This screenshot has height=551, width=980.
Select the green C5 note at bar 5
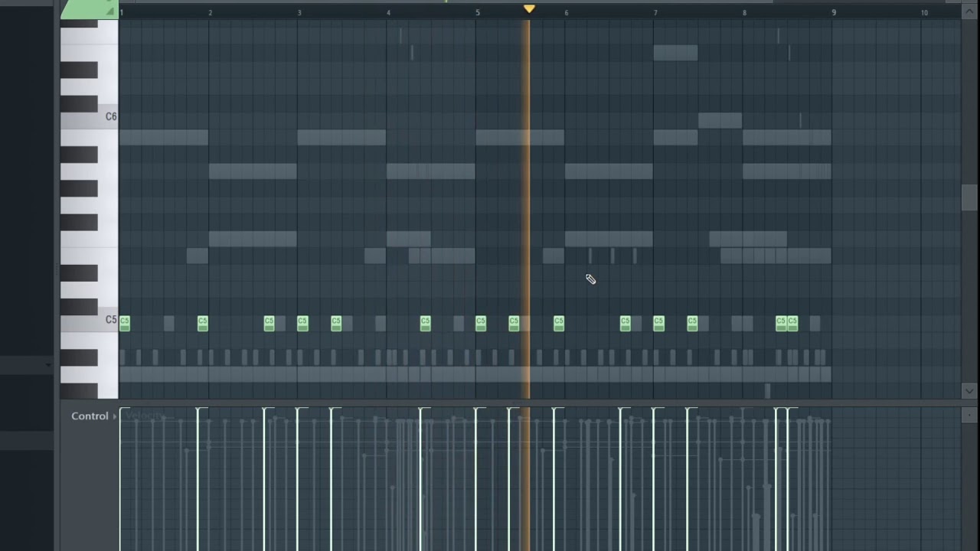tap(481, 324)
